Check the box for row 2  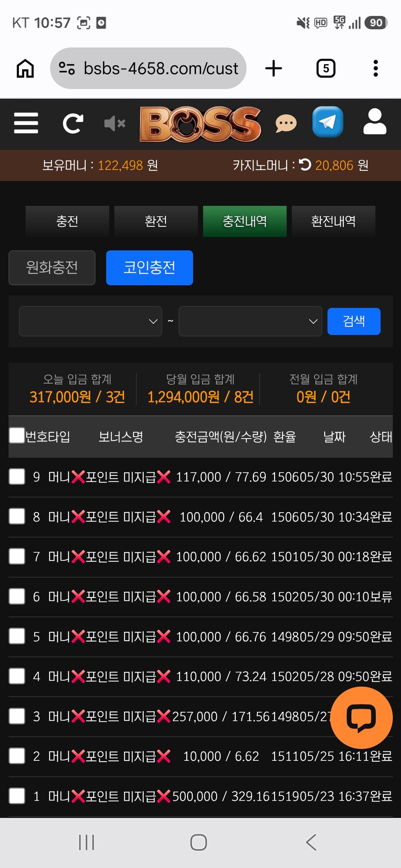tap(17, 756)
